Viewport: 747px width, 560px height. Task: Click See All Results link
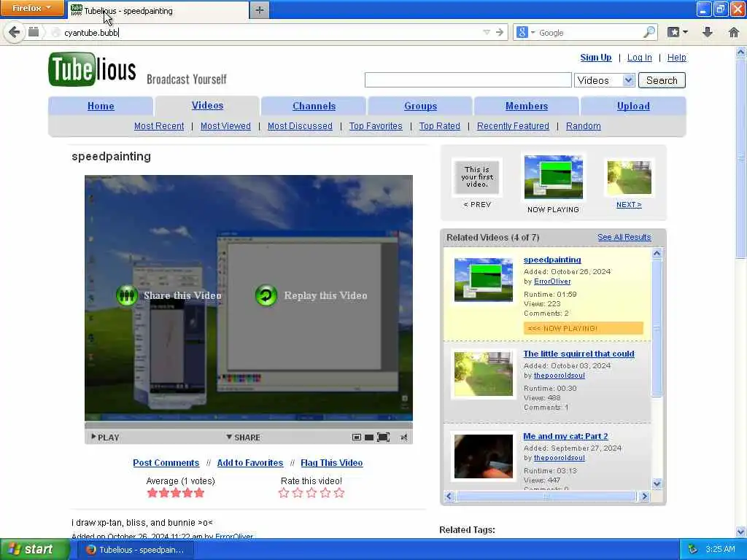[624, 237]
